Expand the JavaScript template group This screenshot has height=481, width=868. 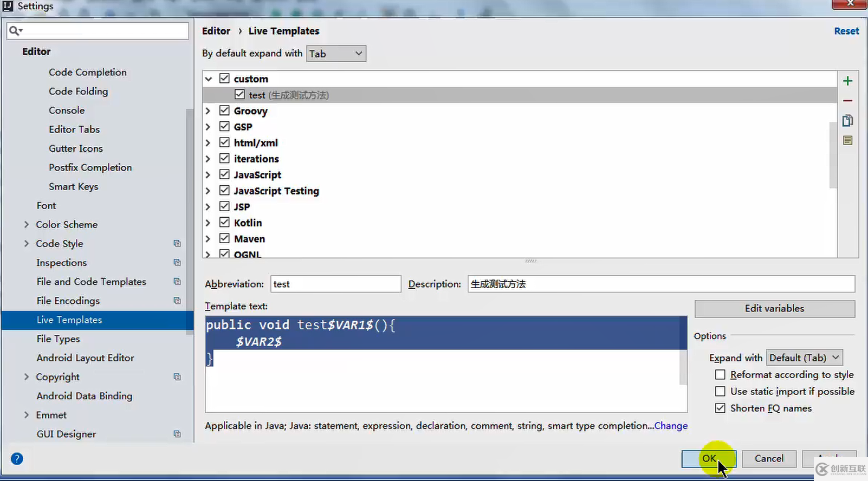tap(208, 175)
